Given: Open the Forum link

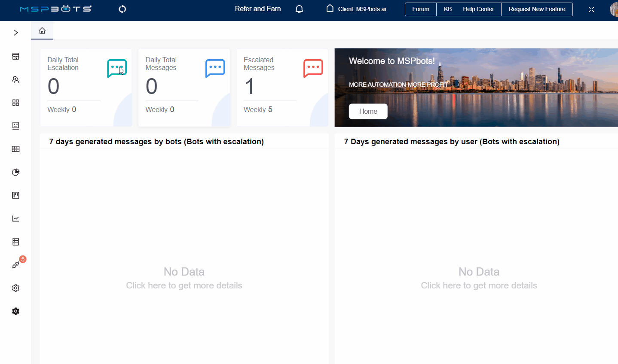Looking at the screenshot, I should click(x=420, y=9).
